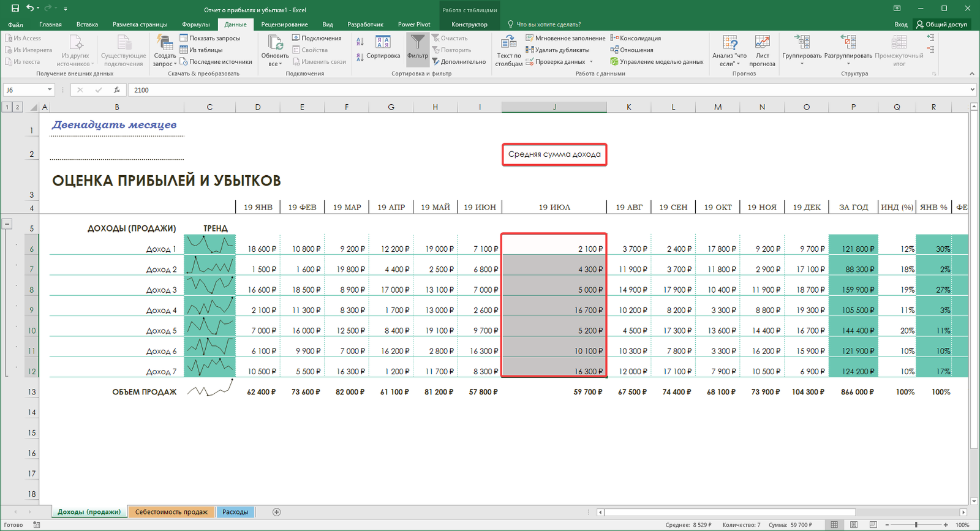Screen dimensions: 980x531
Task: Expand the formula bar
Action: (972, 90)
